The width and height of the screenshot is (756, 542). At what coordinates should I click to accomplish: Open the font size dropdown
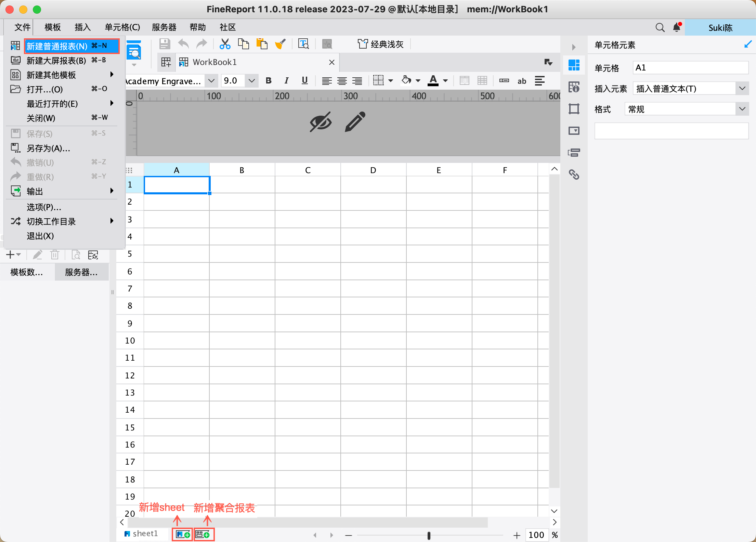tap(252, 81)
